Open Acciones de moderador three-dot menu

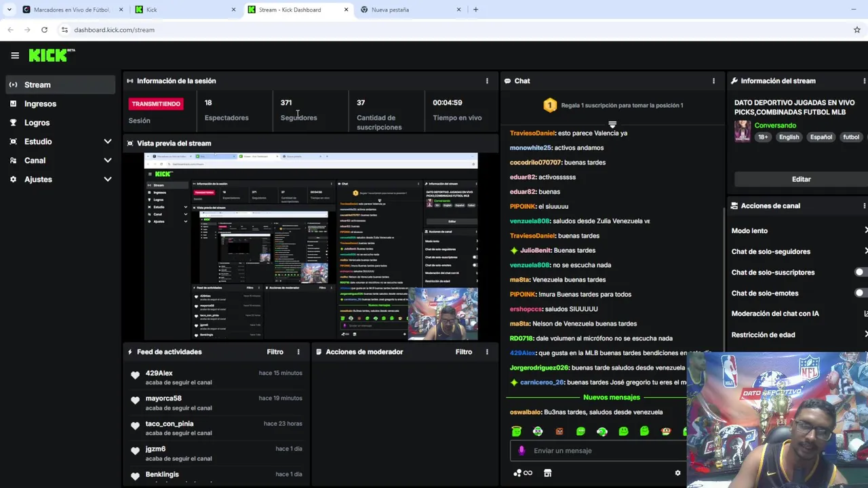point(487,352)
